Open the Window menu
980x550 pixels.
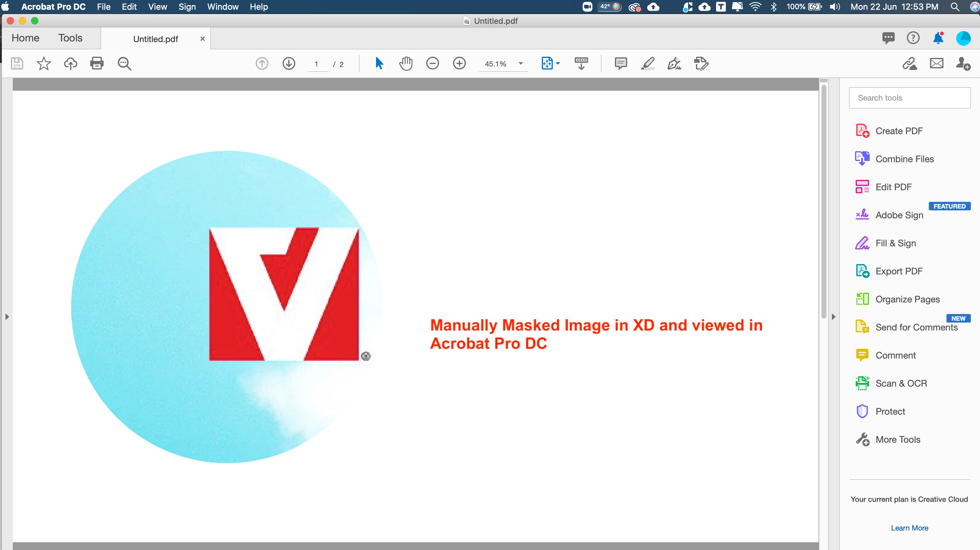click(222, 7)
